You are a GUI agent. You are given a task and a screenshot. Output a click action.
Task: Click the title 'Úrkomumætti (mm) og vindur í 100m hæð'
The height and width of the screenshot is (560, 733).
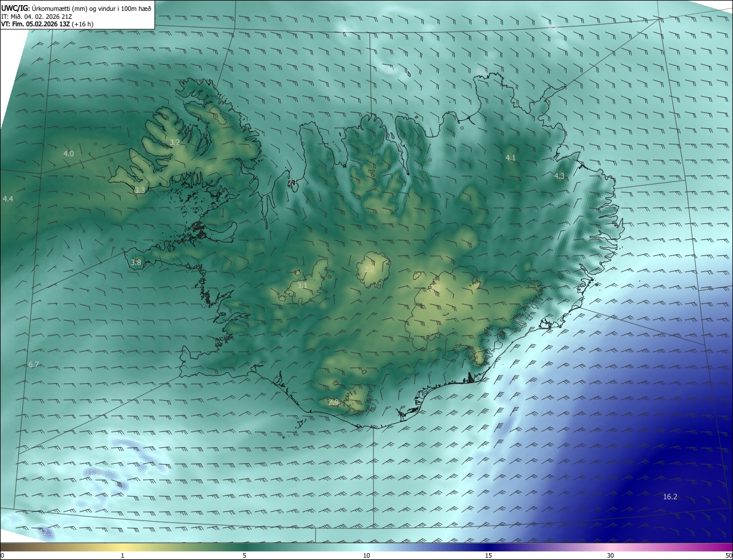click(92, 9)
